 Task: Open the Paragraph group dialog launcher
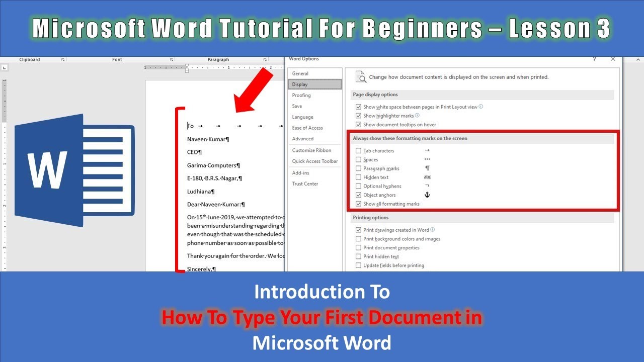(265, 60)
